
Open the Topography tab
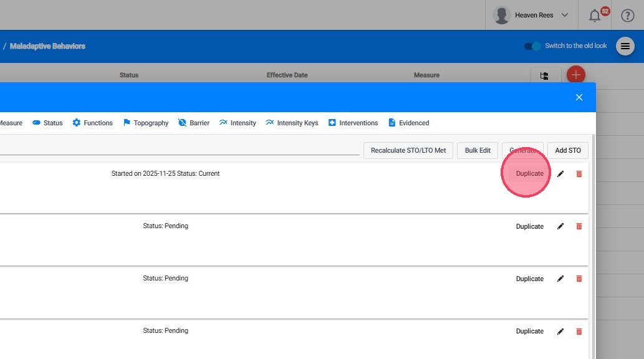(x=146, y=123)
